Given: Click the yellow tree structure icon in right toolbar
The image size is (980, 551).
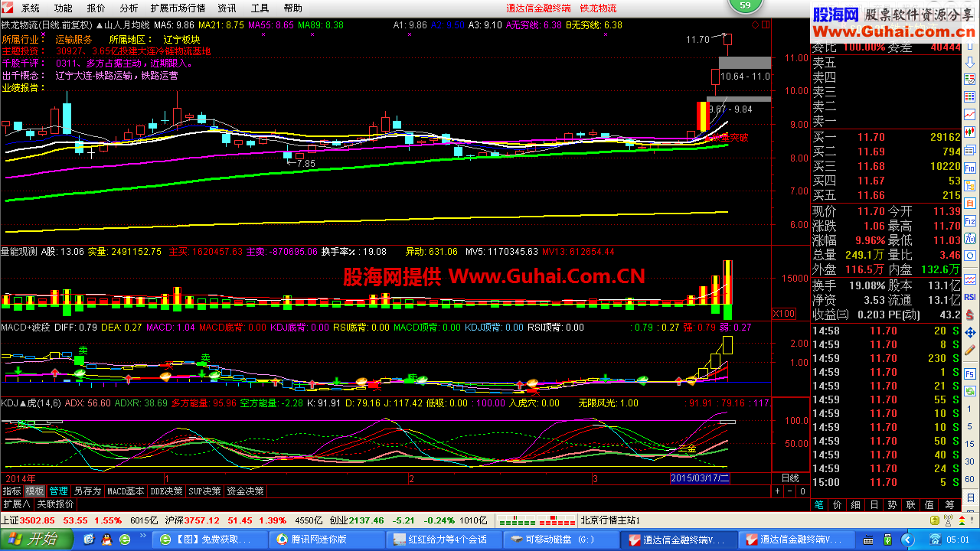Looking at the screenshot, I should click(x=970, y=185).
